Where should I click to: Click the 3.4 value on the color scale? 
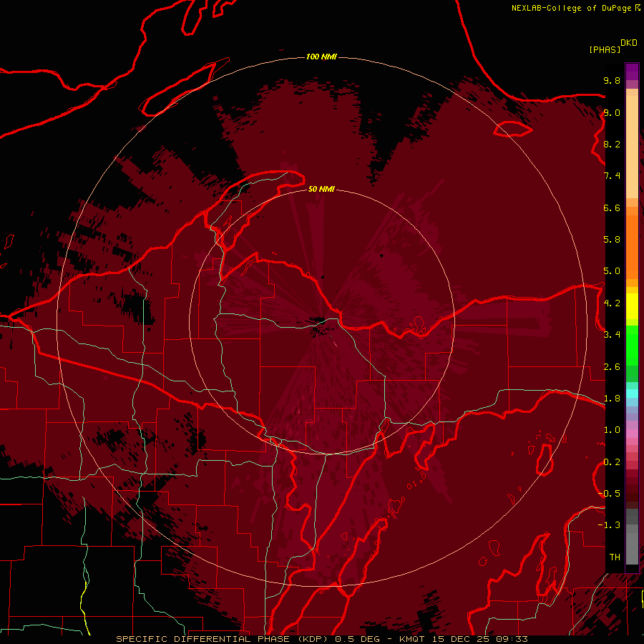click(x=612, y=335)
